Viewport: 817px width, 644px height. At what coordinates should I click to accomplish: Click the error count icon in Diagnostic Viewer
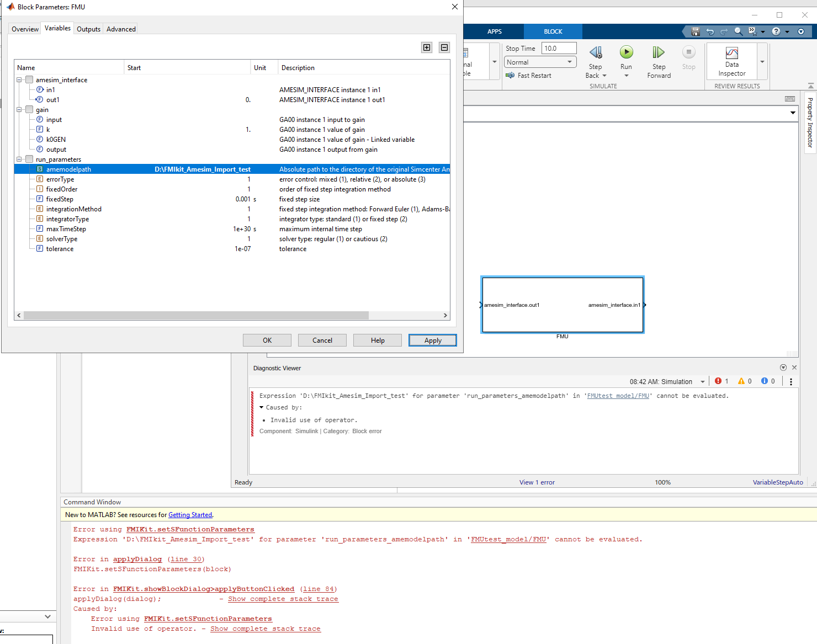(719, 381)
